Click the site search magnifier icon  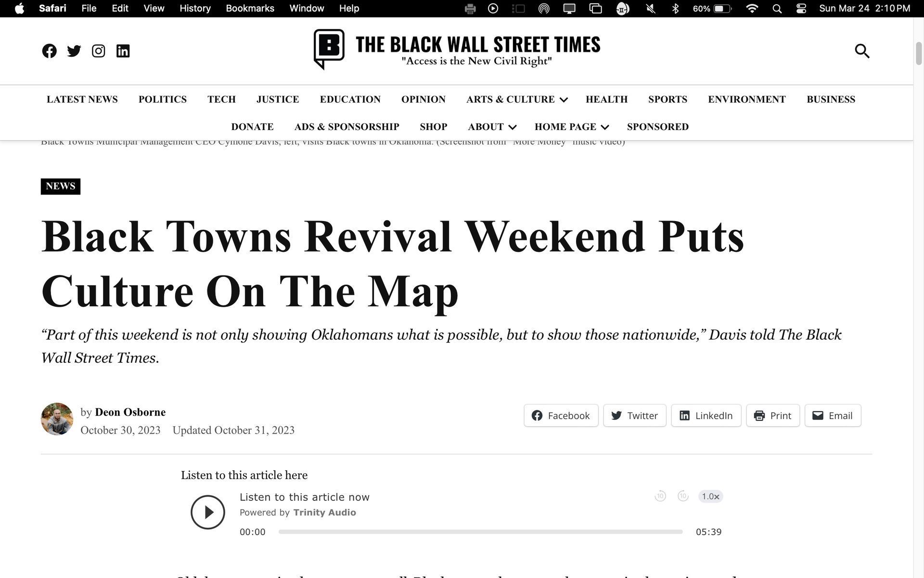coord(861,51)
